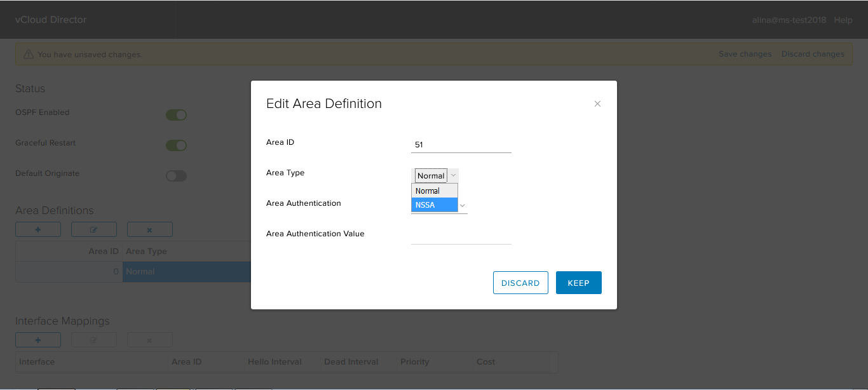This screenshot has height=390, width=868.
Task: Enable the Default Originate switch
Action: (x=176, y=176)
